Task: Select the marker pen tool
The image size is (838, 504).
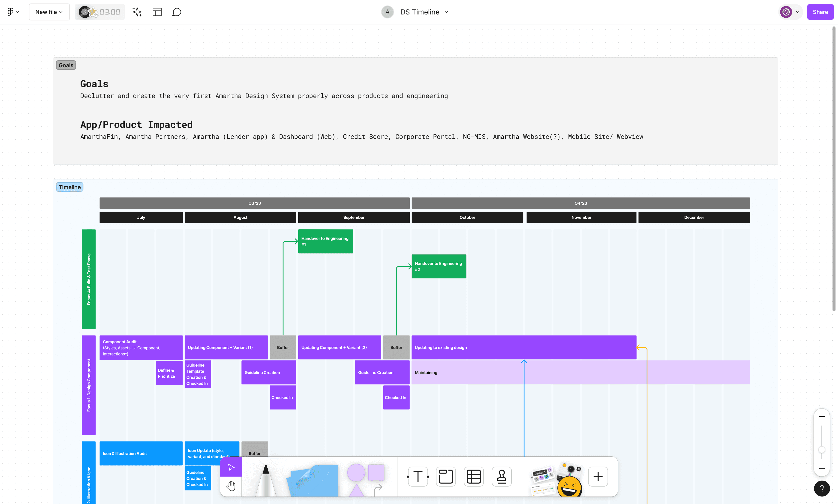Action: tap(266, 480)
